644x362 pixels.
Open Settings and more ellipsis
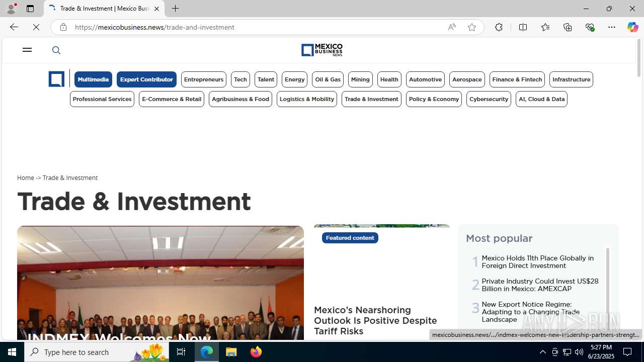[612, 27]
